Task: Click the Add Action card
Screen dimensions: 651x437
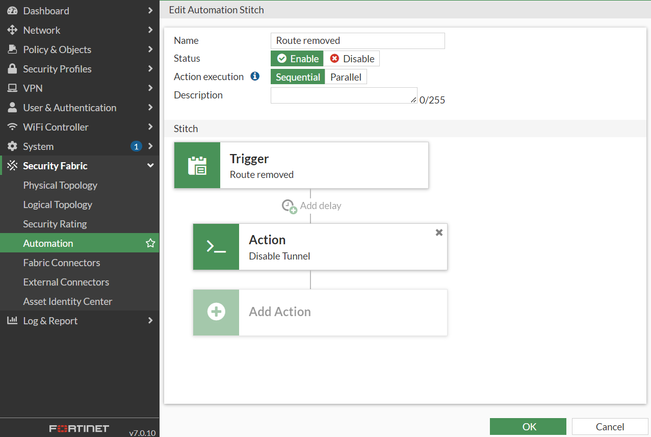Action: [x=320, y=312]
